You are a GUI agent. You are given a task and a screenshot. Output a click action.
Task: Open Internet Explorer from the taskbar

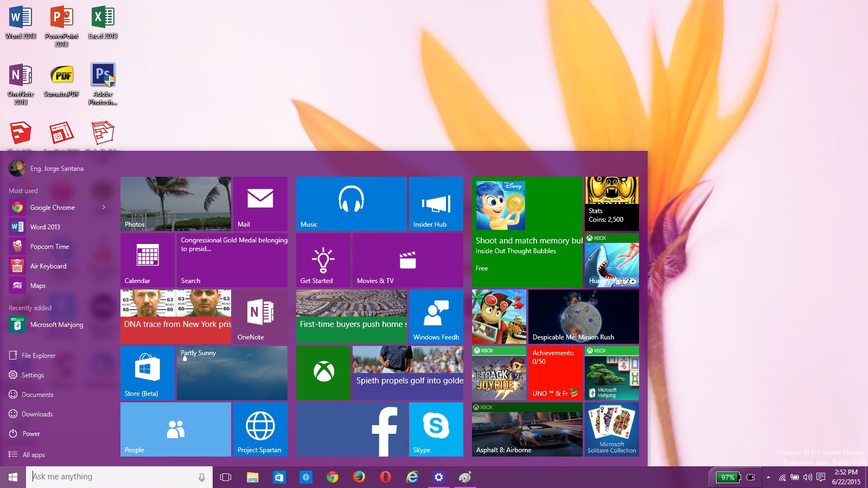[x=412, y=477]
